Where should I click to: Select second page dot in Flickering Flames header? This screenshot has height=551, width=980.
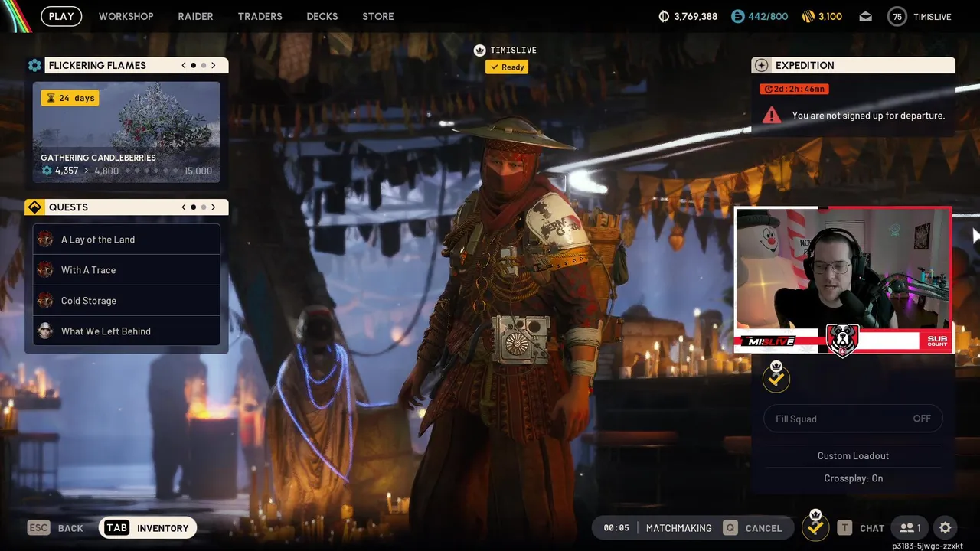203,66
